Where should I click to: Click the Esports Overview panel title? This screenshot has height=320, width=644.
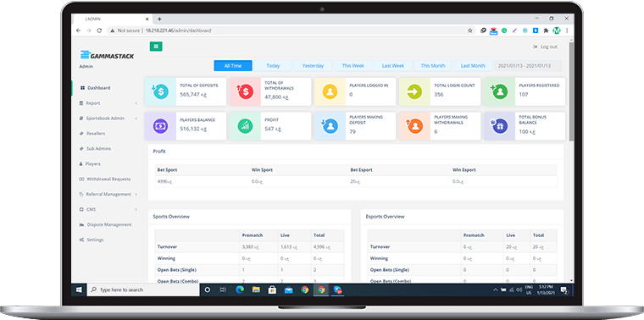tap(386, 217)
